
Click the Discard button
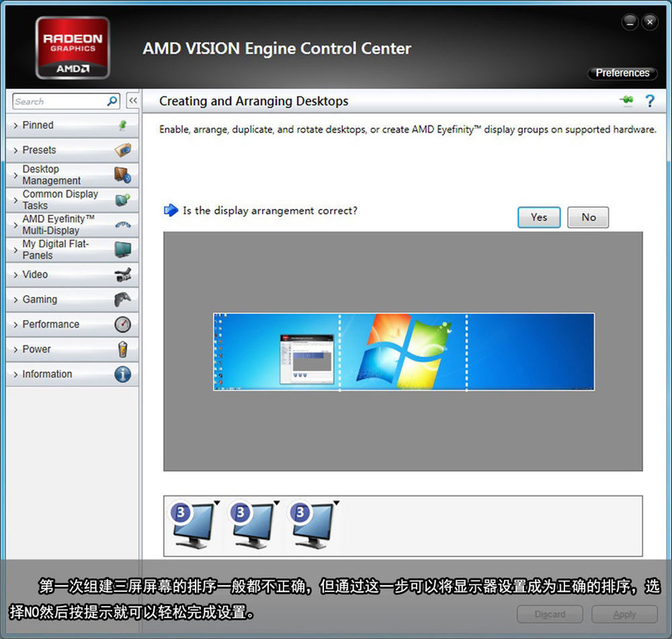coord(550,614)
